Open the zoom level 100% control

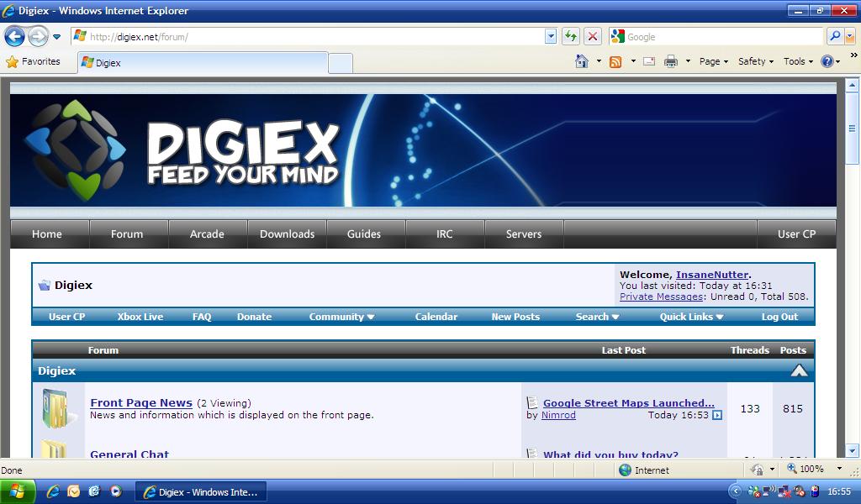tap(815, 469)
